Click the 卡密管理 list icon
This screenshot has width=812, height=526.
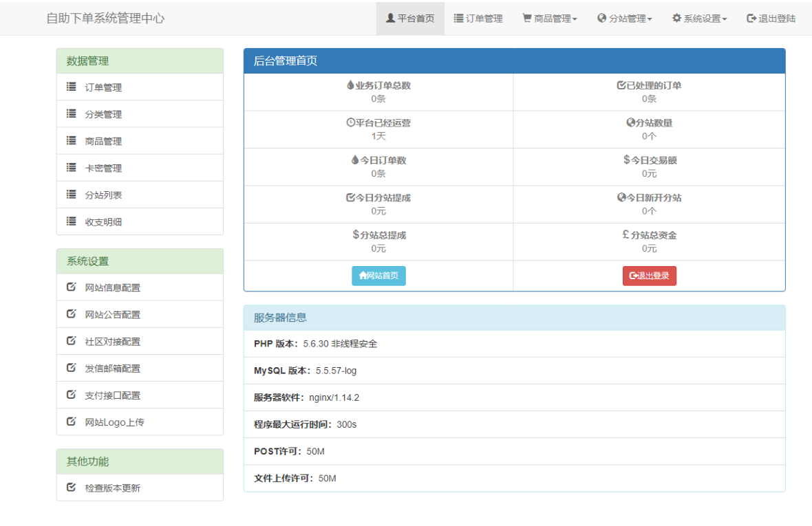[70, 167]
